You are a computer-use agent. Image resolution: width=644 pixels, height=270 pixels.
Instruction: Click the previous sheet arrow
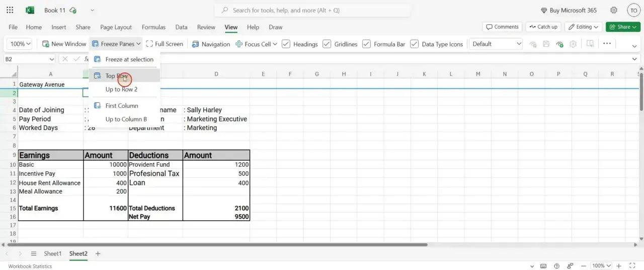click(x=7, y=253)
